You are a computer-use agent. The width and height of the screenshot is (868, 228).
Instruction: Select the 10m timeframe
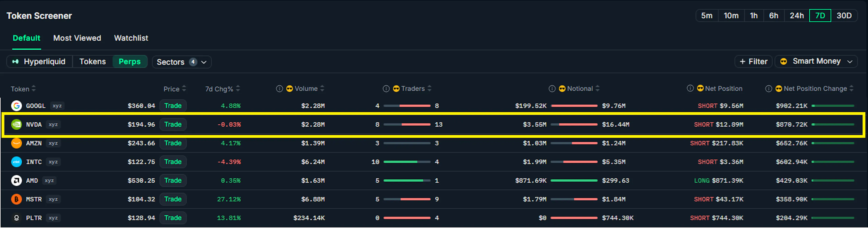coord(731,16)
